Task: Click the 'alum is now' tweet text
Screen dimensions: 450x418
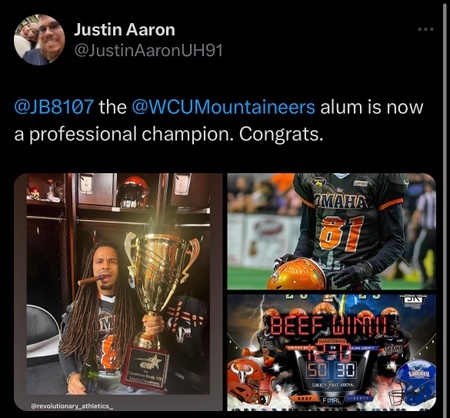Action: point(372,107)
